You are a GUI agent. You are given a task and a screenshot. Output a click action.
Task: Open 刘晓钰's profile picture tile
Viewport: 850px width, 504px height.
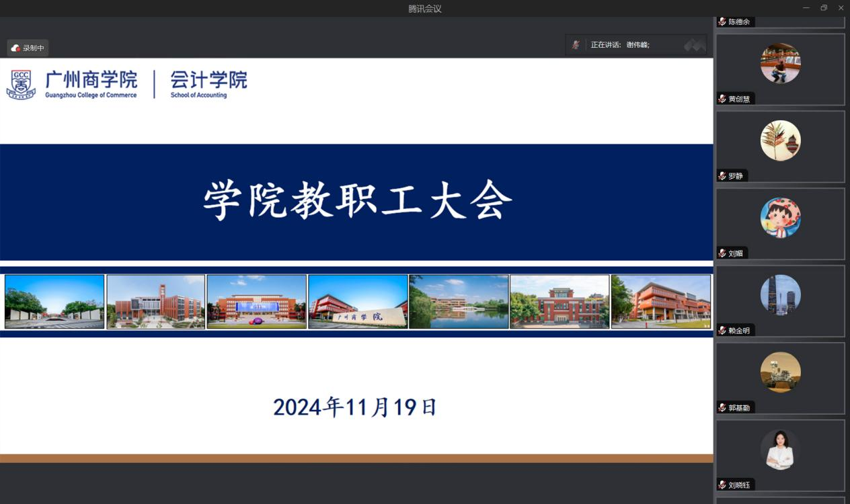pos(780,449)
